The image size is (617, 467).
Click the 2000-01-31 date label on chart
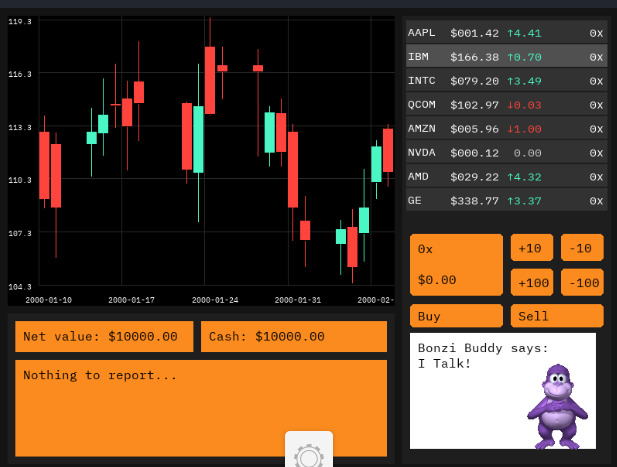[298, 300]
